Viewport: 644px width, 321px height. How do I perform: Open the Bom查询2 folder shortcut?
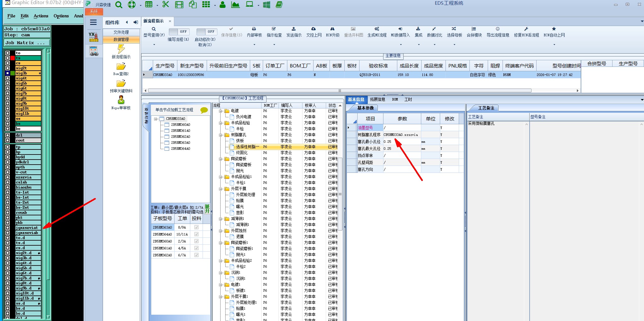click(x=121, y=66)
